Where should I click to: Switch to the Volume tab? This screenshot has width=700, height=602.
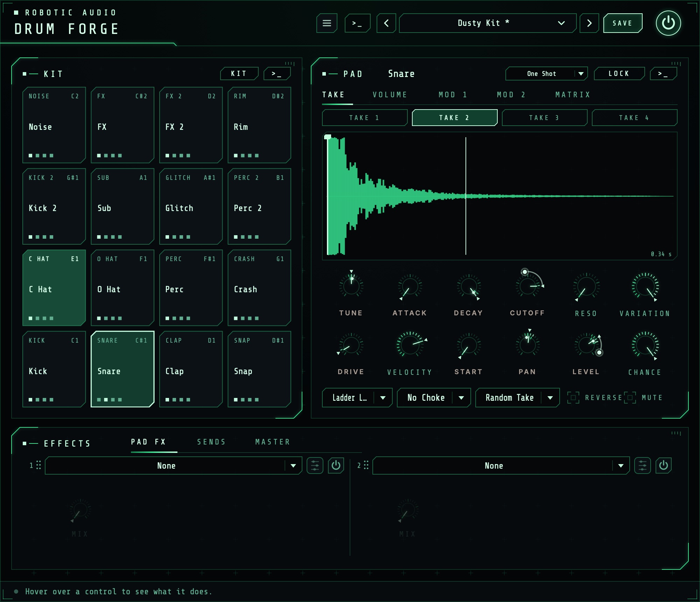390,94
